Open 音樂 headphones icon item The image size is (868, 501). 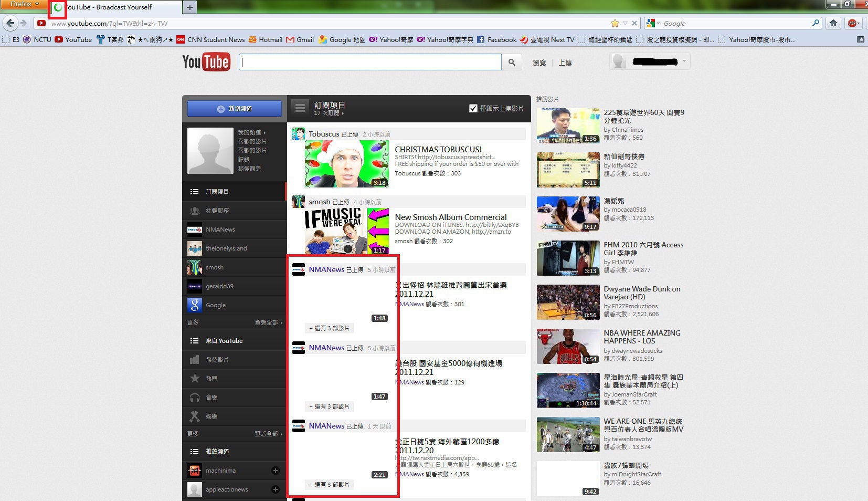tap(234, 398)
